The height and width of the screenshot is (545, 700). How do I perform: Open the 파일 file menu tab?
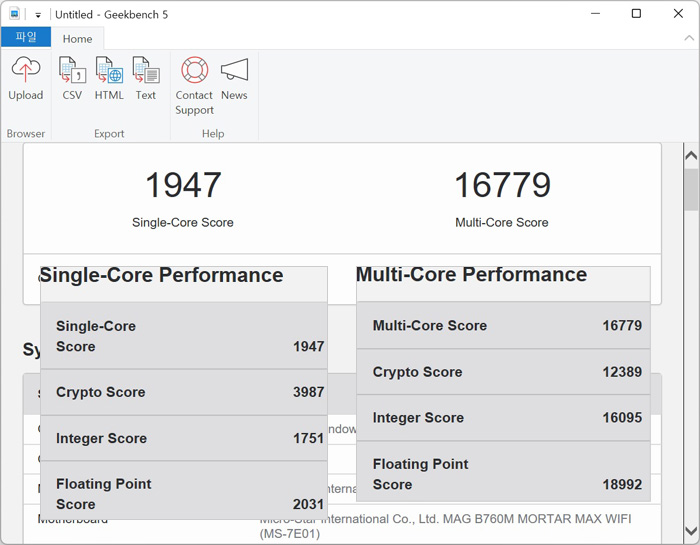26,37
